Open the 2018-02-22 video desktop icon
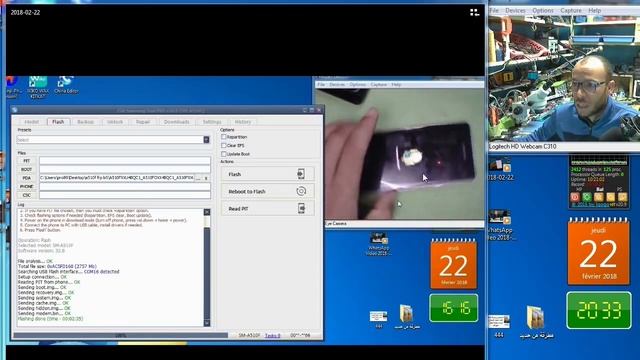The image size is (640, 360). [500, 169]
